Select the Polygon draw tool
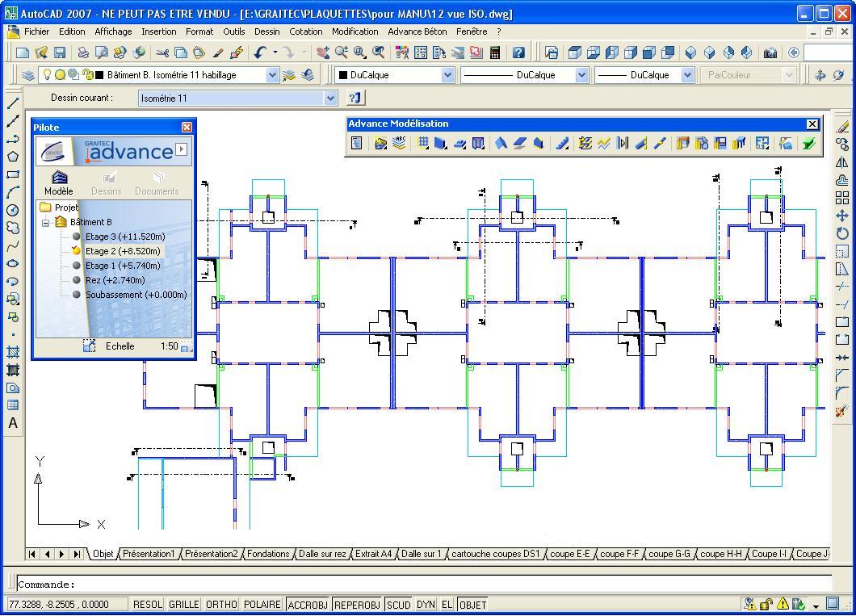 pyautogui.click(x=13, y=157)
